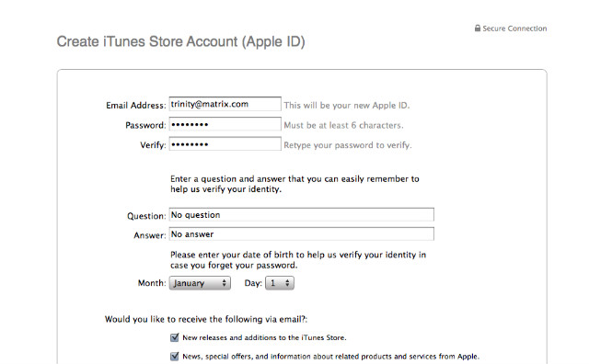Click the Question label
The height and width of the screenshot is (364, 589).
pos(146,216)
